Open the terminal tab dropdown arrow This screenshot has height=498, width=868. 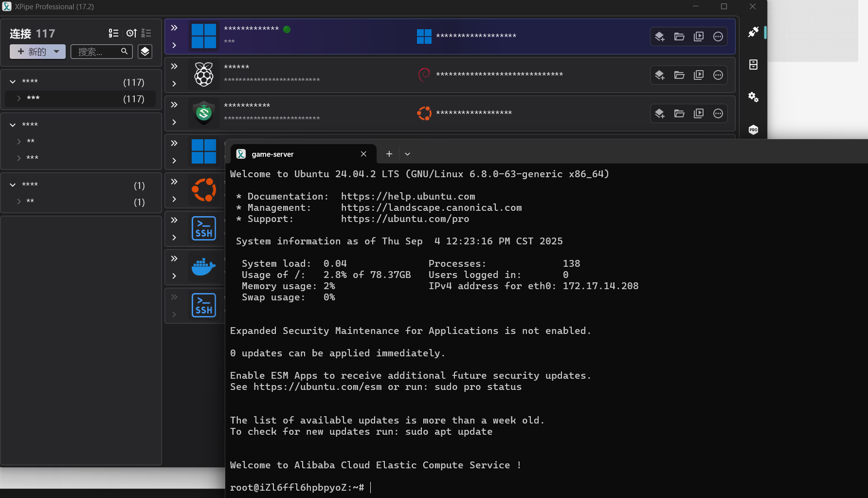click(x=408, y=154)
